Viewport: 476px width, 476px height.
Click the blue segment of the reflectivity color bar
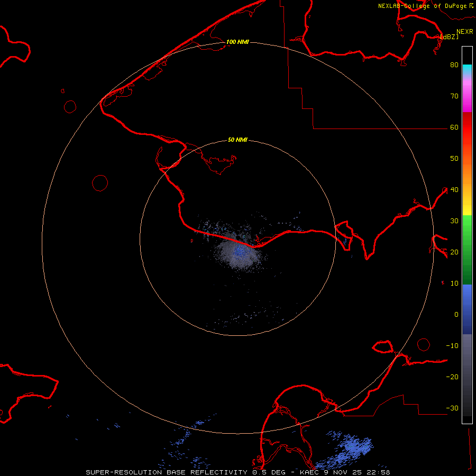coord(467,309)
